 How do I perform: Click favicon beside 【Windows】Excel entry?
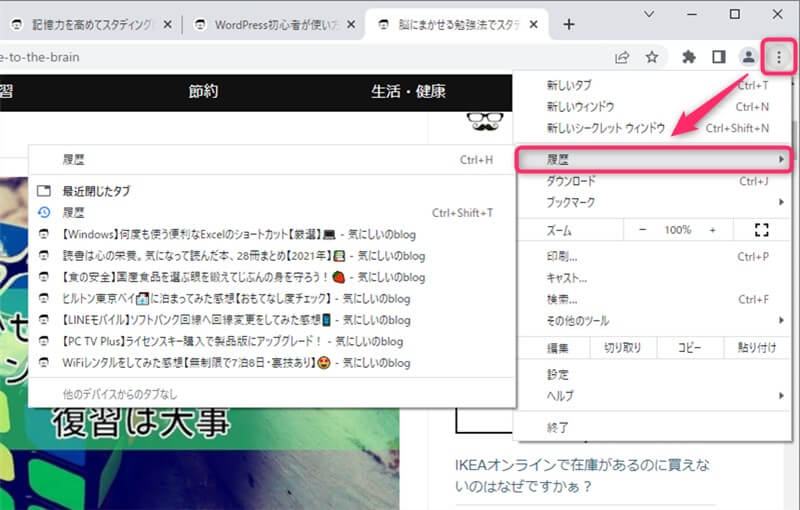(44, 234)
